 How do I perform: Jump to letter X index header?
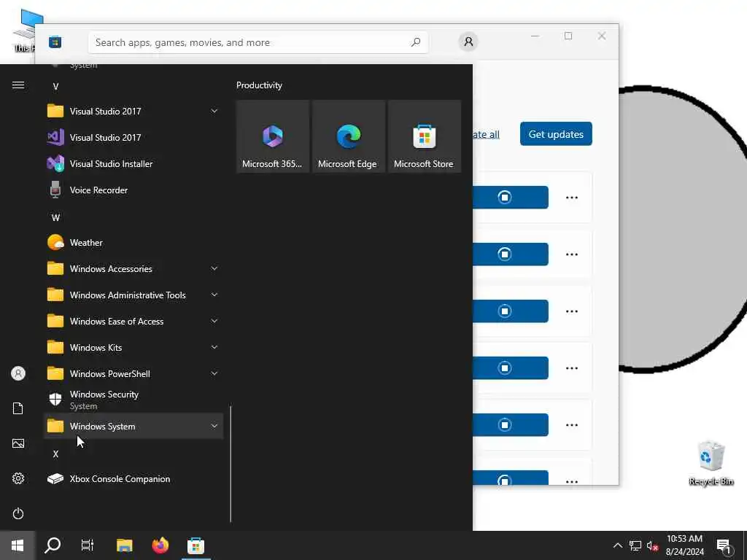tap(55, 454)
